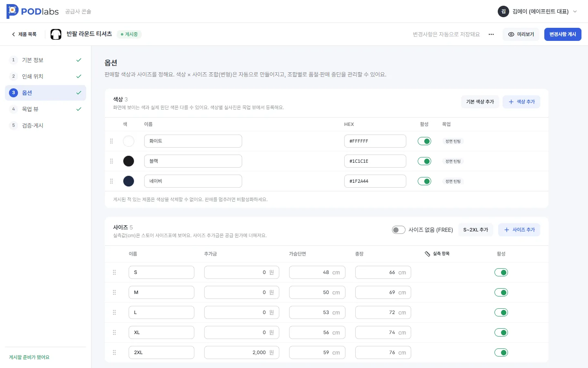Go to step 5 검증·게시
The width and height of the screenshot is (588, 368).
(45, 126)
